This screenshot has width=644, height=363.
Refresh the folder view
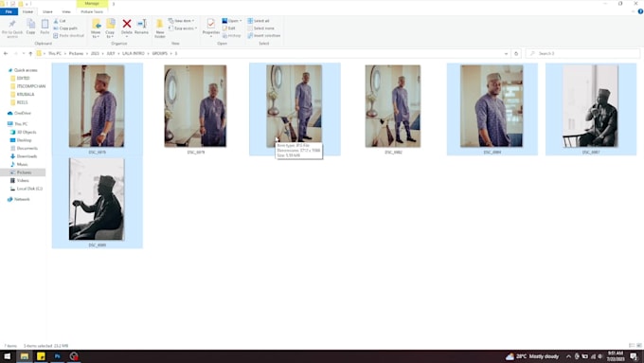[516, 53]
